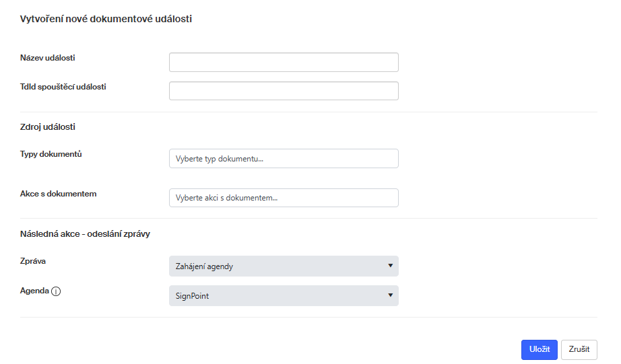Click the 'Agenda' label text
Viewport: 621px width, 364px height.
pyautogui.click(x=34, y=291)
